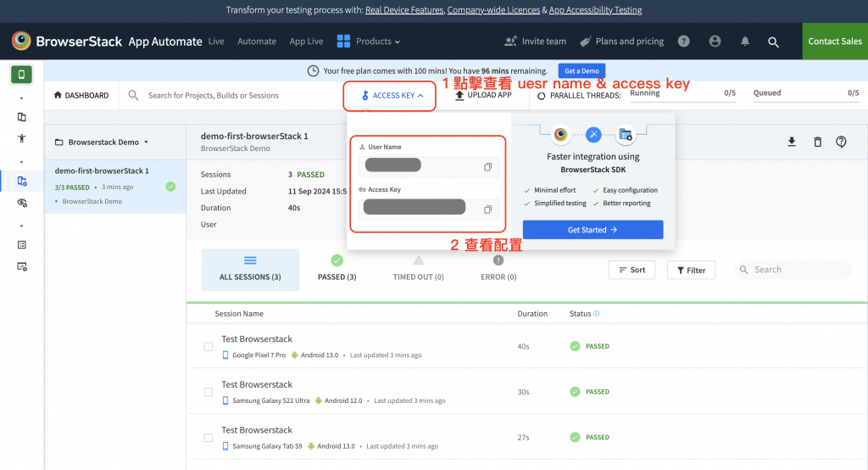Open the Automate product menu item

pos(257,41)
